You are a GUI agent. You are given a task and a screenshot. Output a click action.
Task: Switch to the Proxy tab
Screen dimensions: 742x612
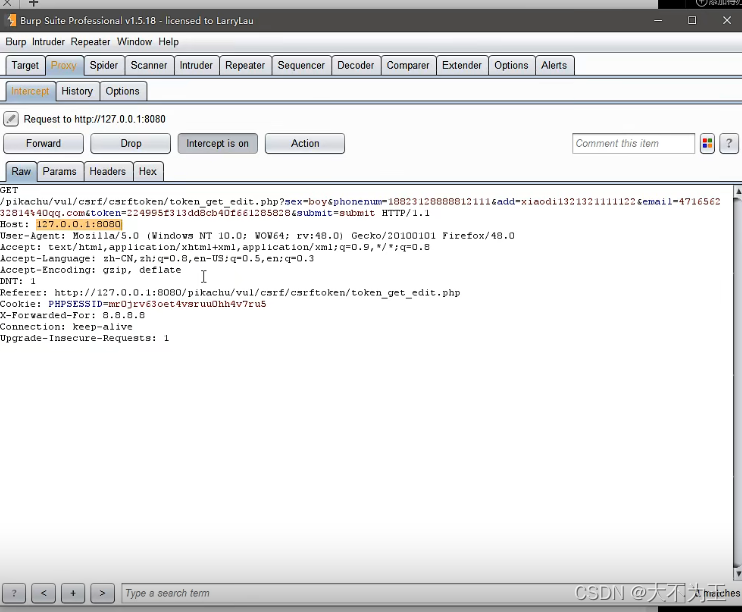tap(63, 65)
